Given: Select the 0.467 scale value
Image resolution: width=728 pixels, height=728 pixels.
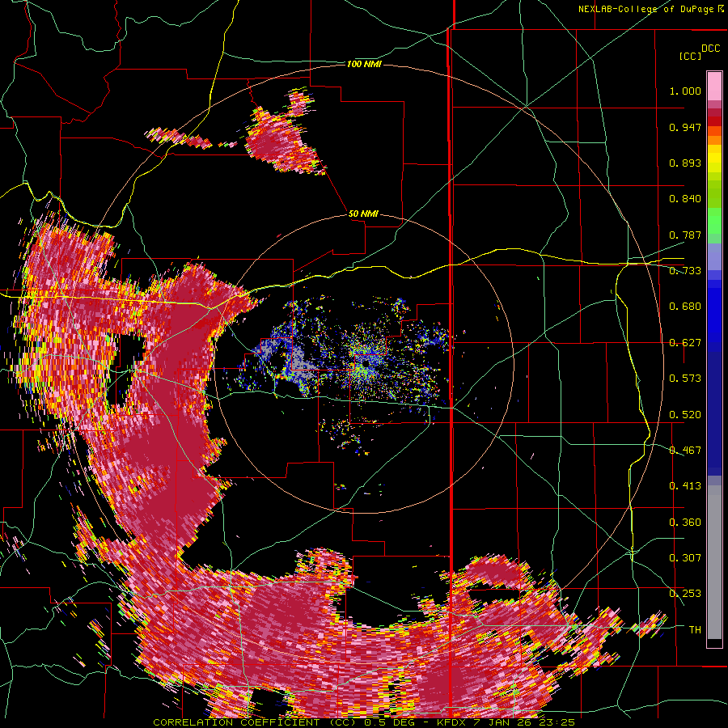Looking at the screenshot, I should pyautogui.click(x=685, y=451).
